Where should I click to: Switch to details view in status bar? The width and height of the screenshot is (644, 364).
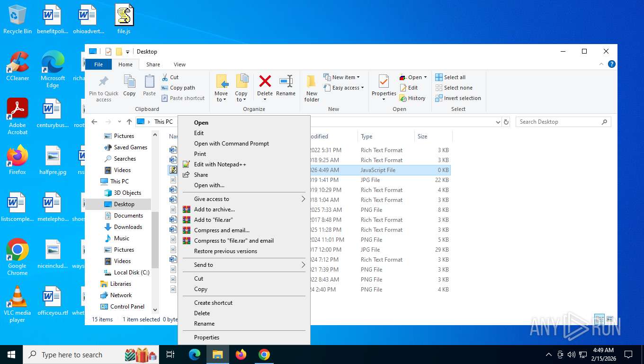599,319
